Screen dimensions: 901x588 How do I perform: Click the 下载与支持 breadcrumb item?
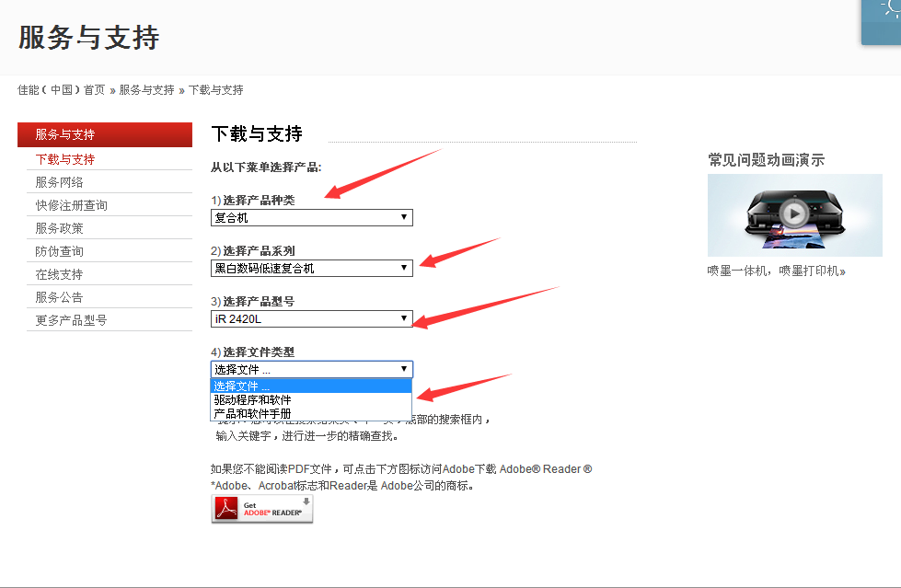tap(216, 89)
